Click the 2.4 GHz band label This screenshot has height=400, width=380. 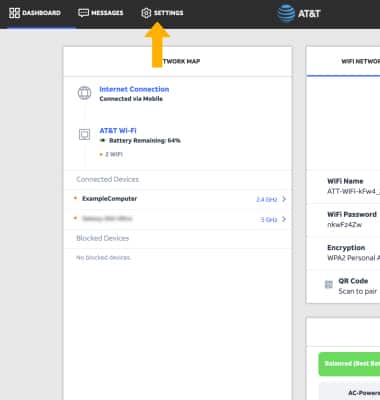click(266, 199)
